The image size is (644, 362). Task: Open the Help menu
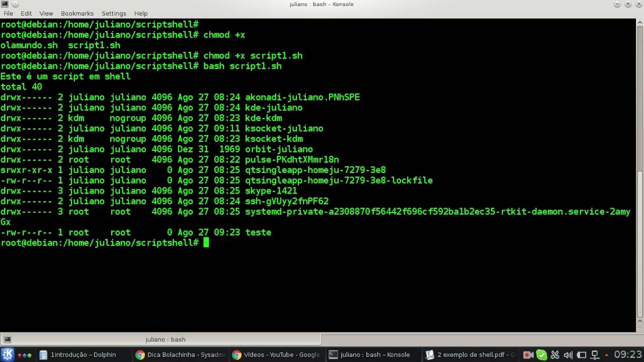pyautogui.click(x=141, y=14)
